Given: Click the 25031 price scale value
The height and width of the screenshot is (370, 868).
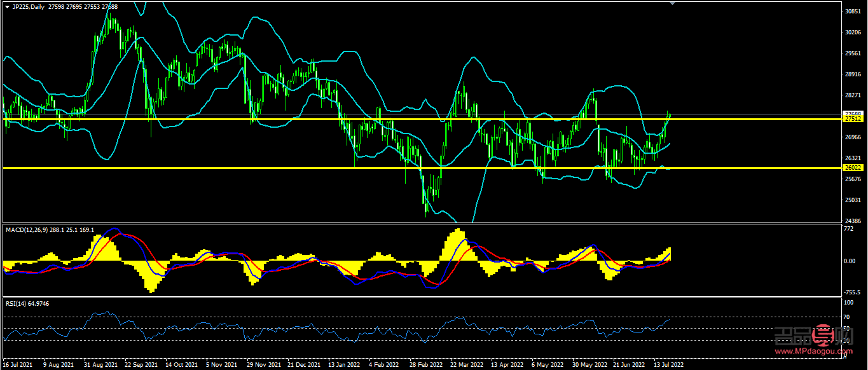Looking at the screenshot, I should (853, 200).
